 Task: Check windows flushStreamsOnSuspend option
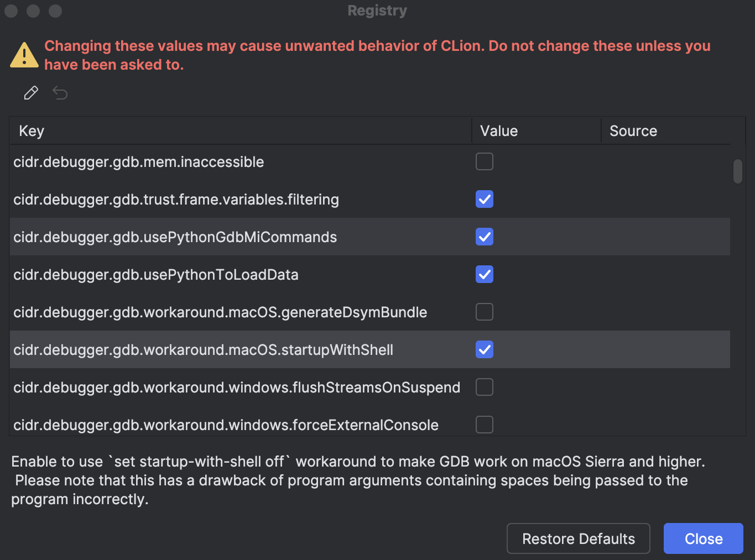point(484,387)
